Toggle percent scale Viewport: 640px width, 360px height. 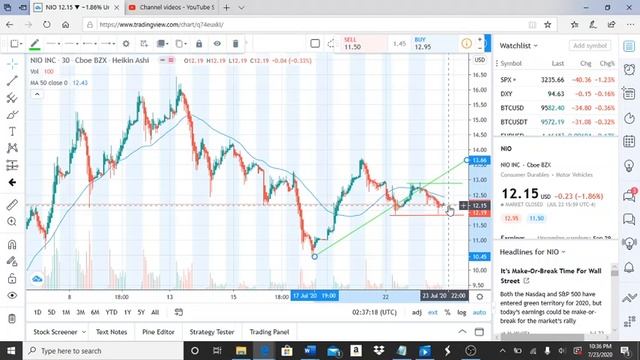pyautogui.click(x=447, y=312)
